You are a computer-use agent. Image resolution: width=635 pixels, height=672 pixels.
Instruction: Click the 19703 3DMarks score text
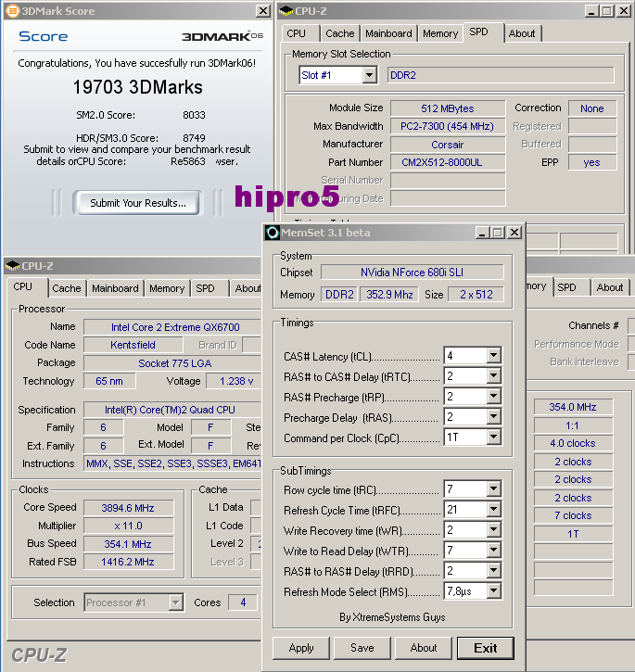click(x=137, y=87)
